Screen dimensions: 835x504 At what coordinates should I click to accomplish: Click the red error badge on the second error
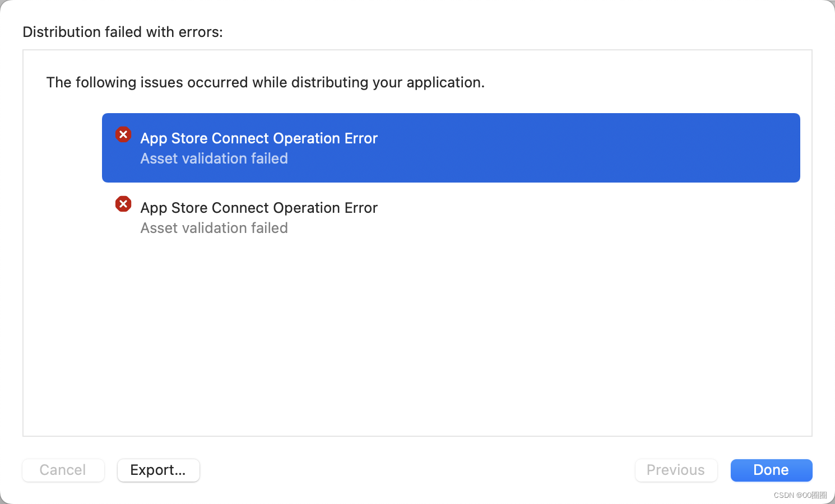[123, 204]
